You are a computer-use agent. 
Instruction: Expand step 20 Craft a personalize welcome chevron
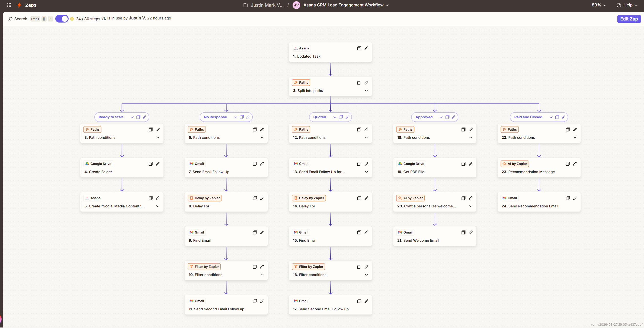click(x=470, y=206)
